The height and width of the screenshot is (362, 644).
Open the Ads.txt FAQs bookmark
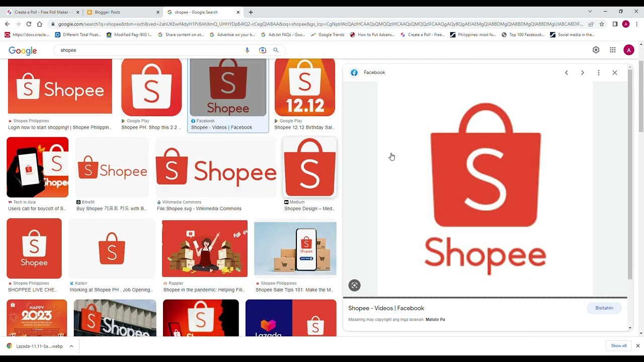283,35
